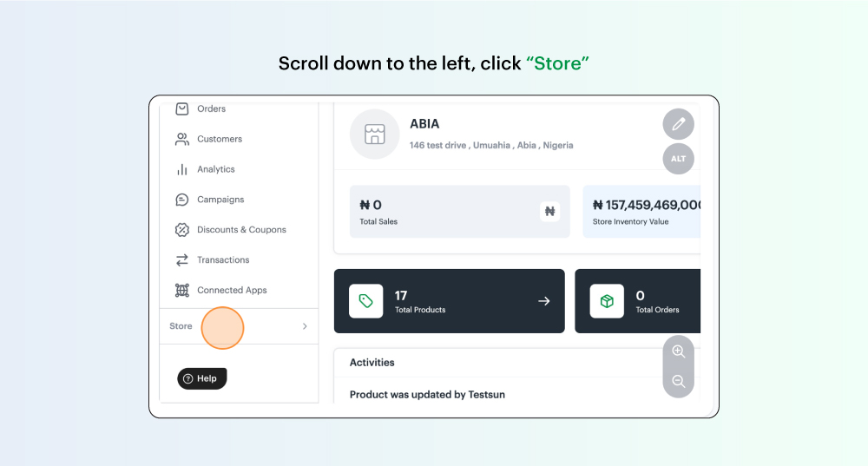Viewport: 868px width, 466px height.
Task: Click the store address text
Action: point(491,146)
